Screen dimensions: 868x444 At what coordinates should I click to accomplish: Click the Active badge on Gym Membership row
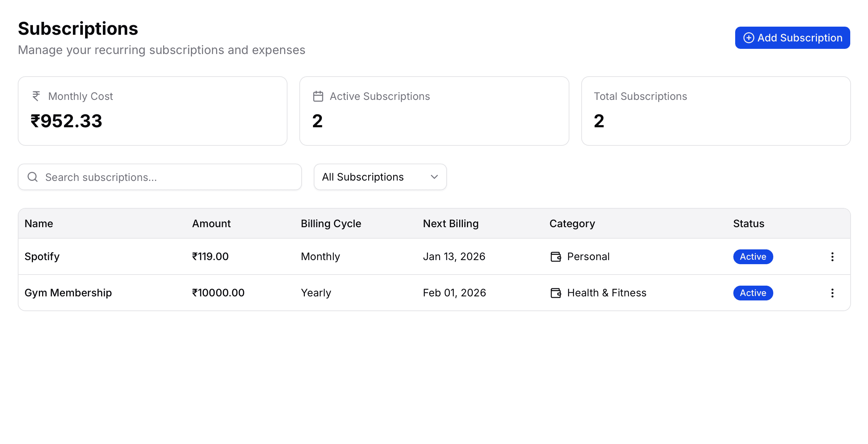point(753,293)
